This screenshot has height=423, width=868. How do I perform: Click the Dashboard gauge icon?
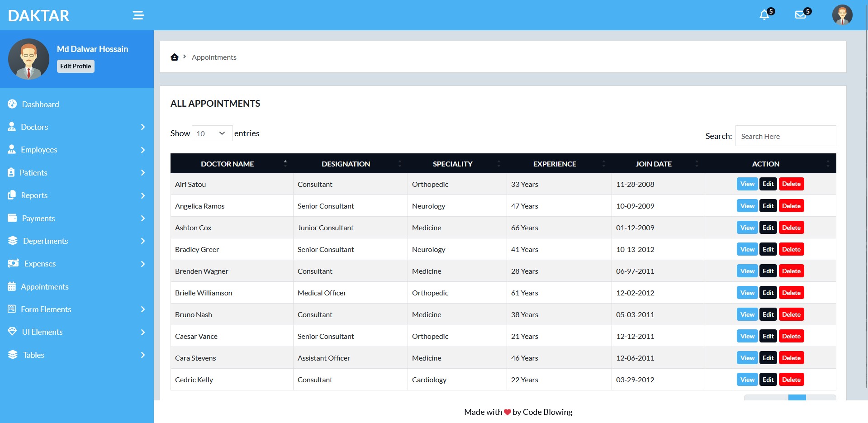12,104
